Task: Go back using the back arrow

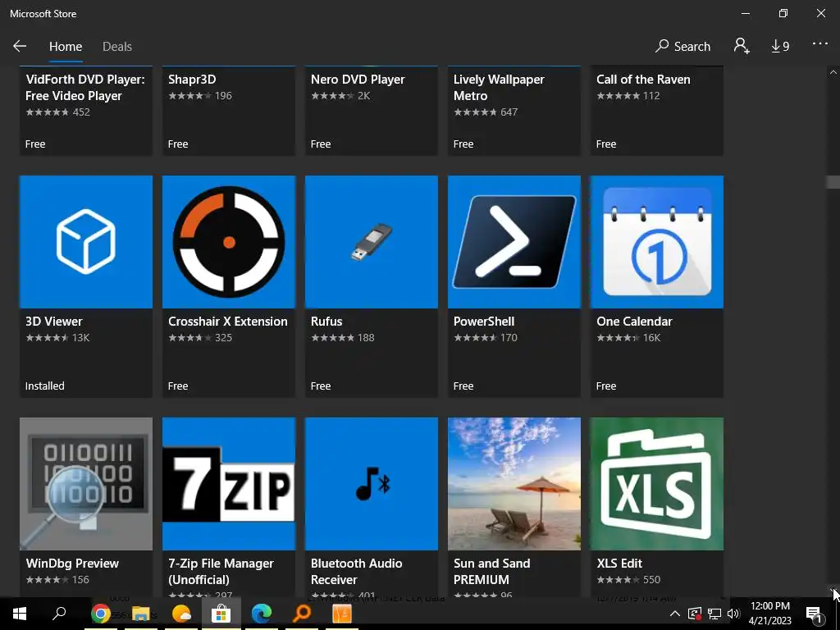Action: (x=20, y=46)
